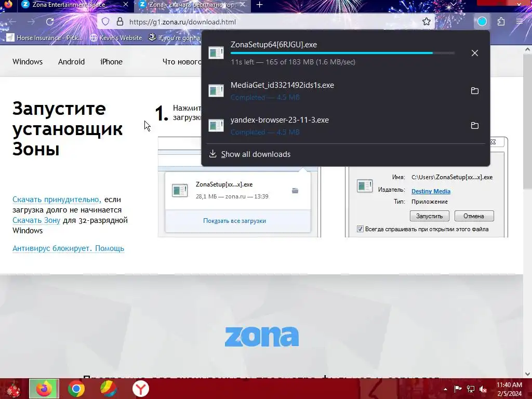
Task: Show hidden system tray icons
Action: [445, 389]
